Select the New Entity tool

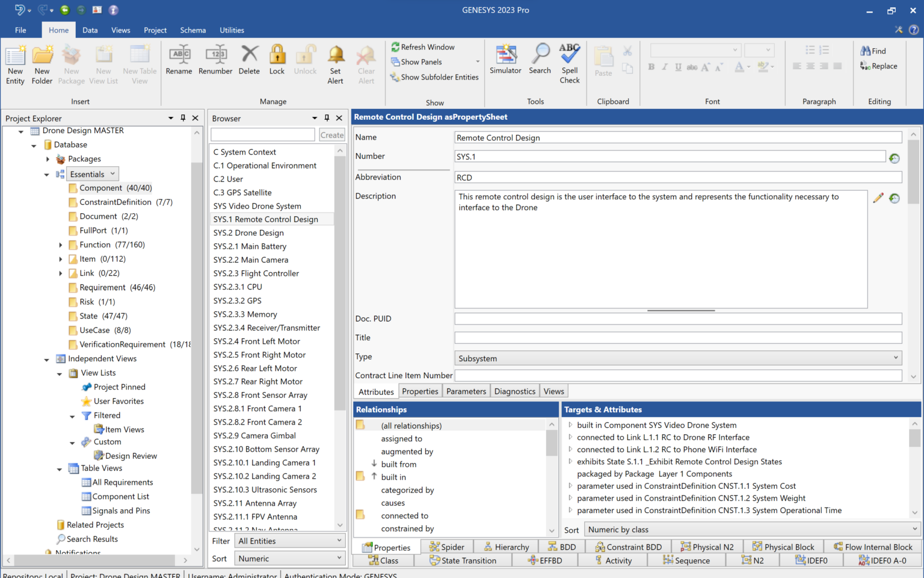[x=15, y=63]
